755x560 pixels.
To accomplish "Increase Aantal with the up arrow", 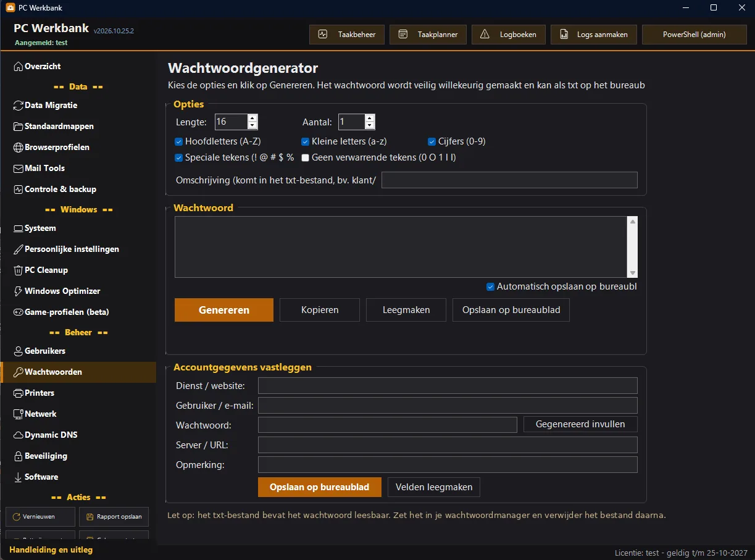I will click(x=370, y=118).
